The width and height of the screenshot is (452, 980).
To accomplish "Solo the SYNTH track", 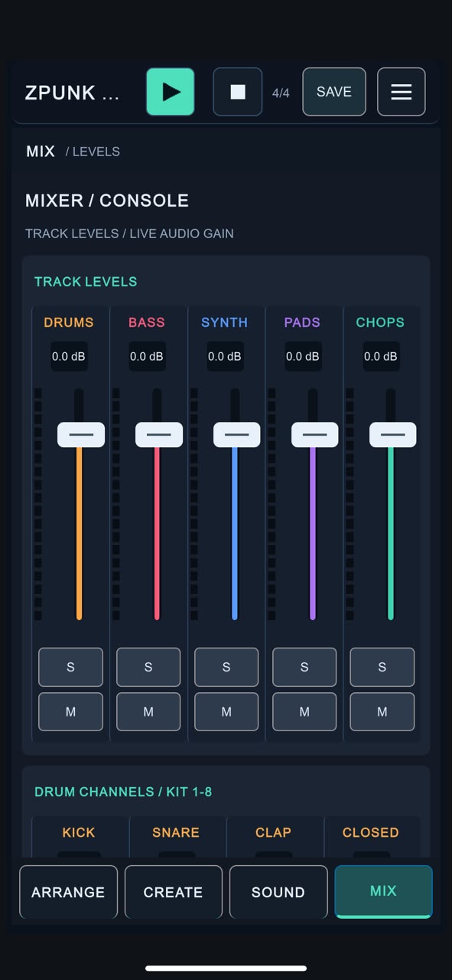I will [x=226, y=667].
